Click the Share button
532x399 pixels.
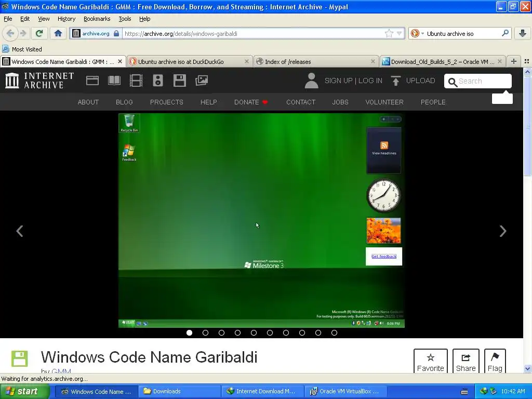[x=466, y=362]
